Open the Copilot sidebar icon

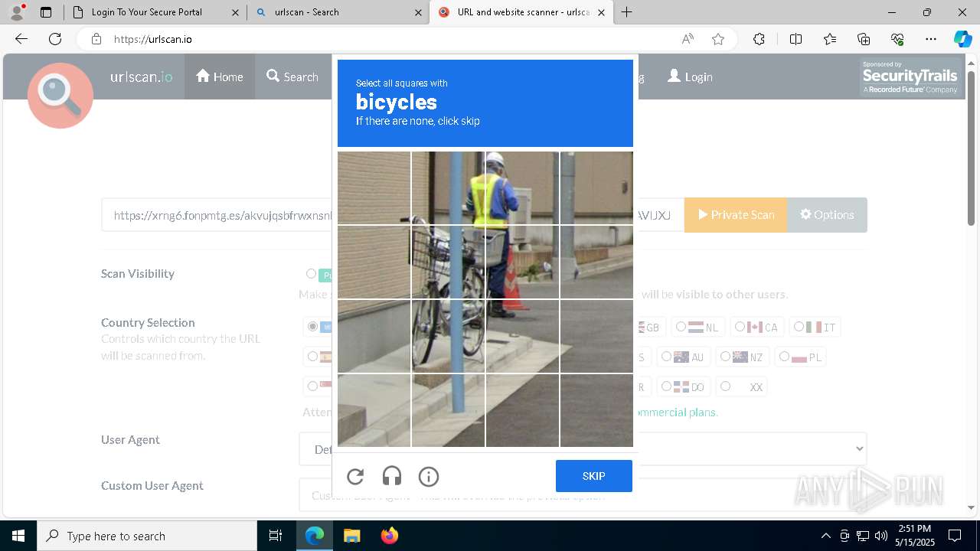[x=962, y=39]
